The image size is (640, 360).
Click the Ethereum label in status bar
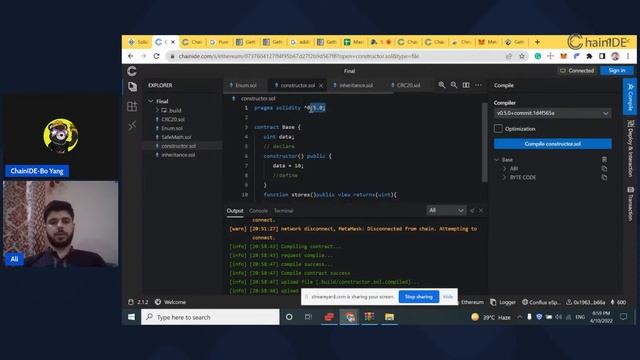tap(472, 302)
